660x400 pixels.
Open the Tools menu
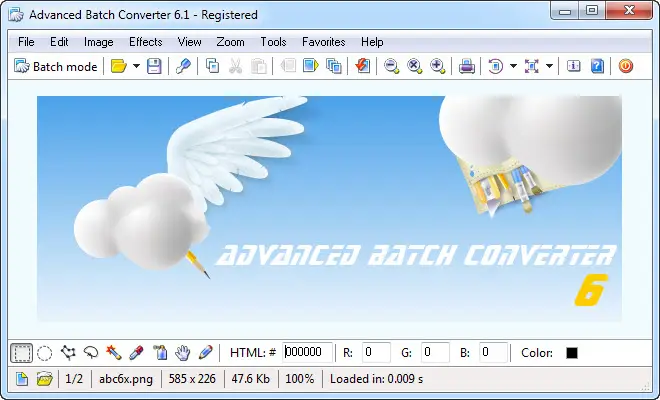click(x=273, y=42)
